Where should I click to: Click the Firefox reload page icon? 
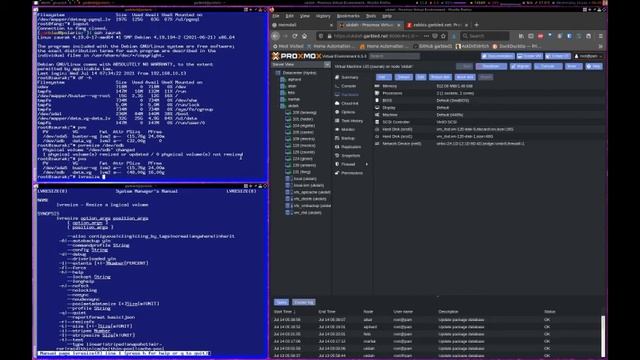click(x=295, y=36)
